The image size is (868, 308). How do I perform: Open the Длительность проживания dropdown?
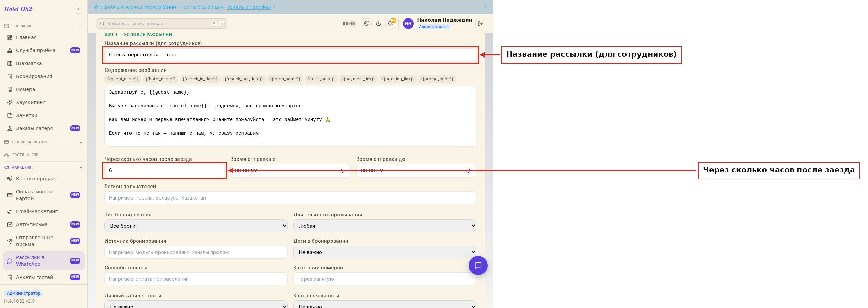click(x=385, y=226)
